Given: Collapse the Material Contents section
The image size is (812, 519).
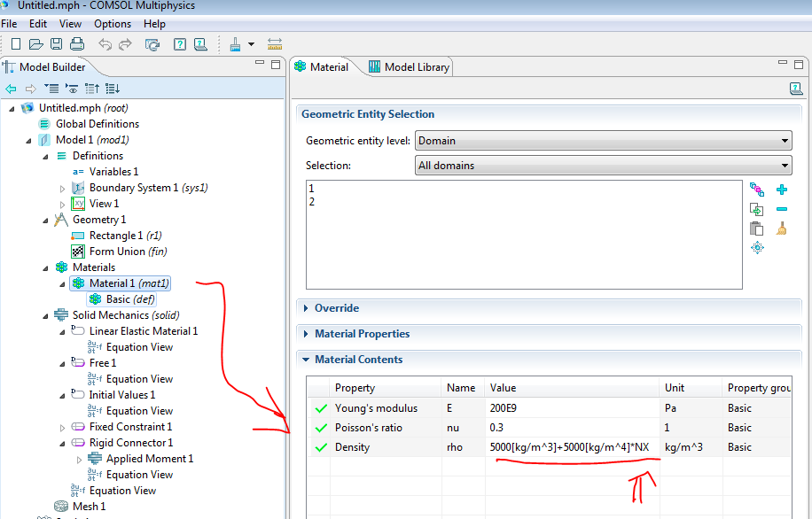Looking at the screenshot, I should coord(306,359).
